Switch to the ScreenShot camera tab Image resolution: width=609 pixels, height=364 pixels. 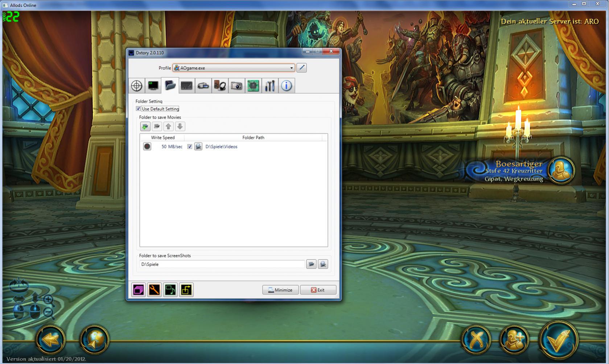click(x=236, y=86)
